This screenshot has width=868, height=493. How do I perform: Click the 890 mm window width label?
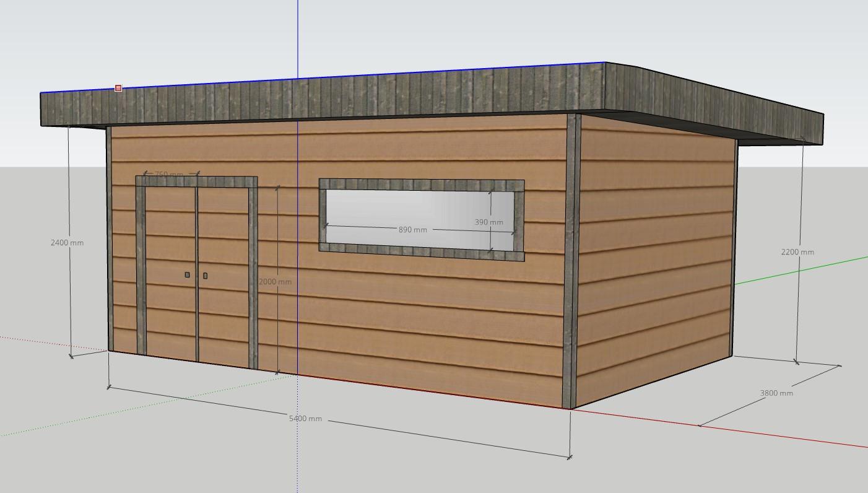coord(412,230)
